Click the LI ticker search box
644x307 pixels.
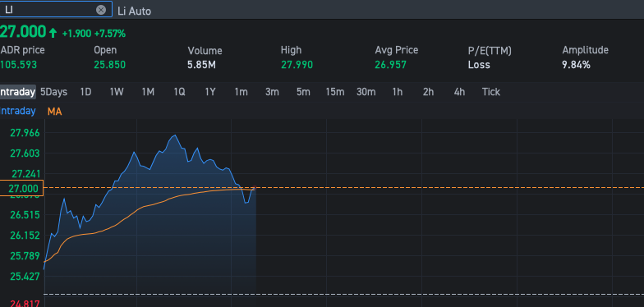tap(56, 10)
